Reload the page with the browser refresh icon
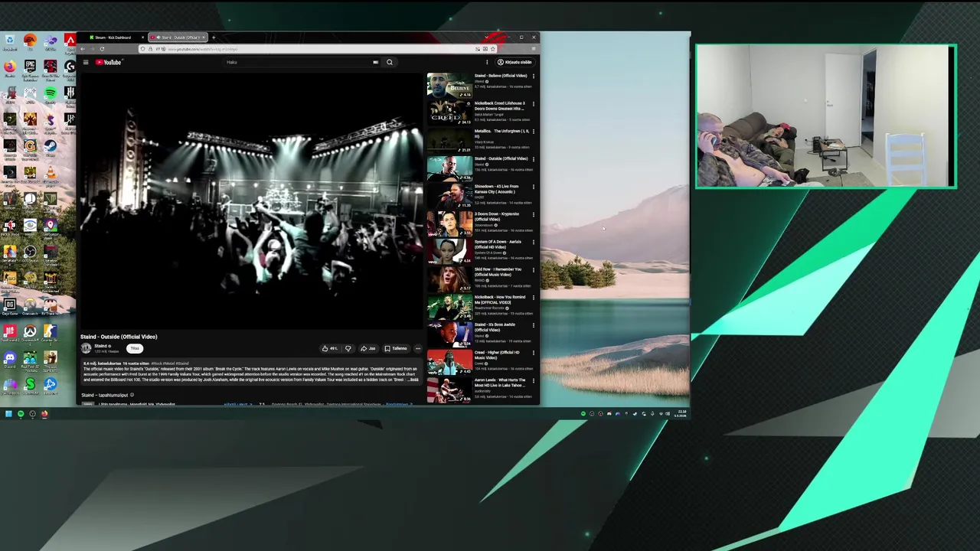Viewport: 980px width, 551px height. point(102,49)
